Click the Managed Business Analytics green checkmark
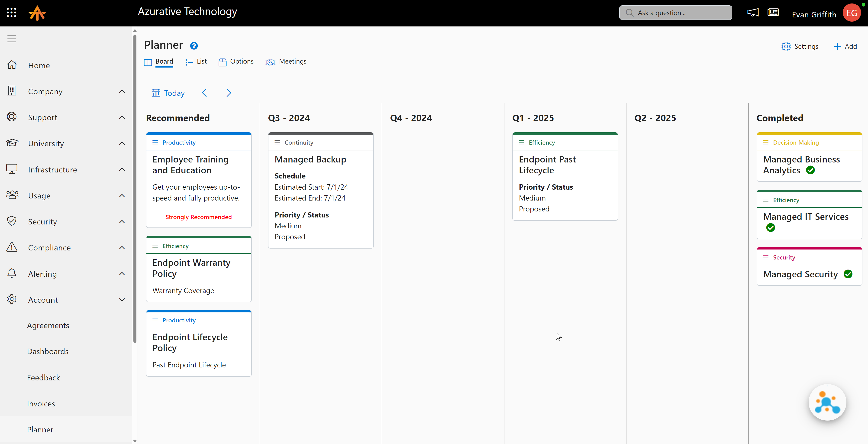Viewport: 868px width, 444px height. click(x=810, y=170)
